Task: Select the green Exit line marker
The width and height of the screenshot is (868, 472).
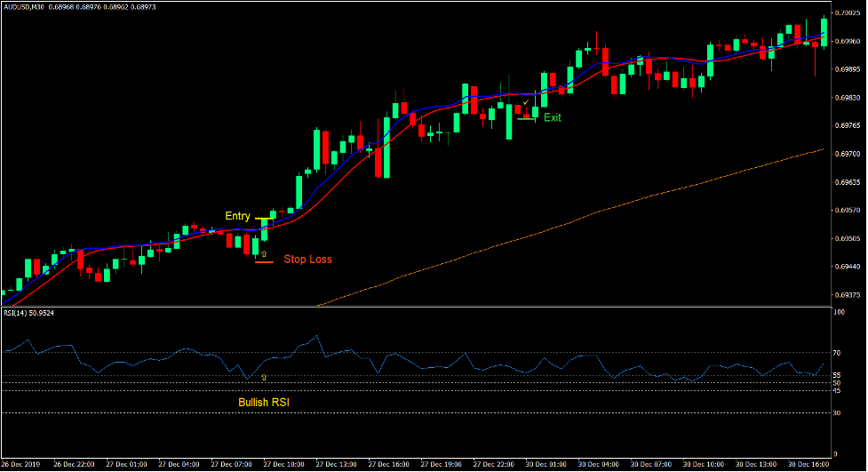Action: [526, 119]
